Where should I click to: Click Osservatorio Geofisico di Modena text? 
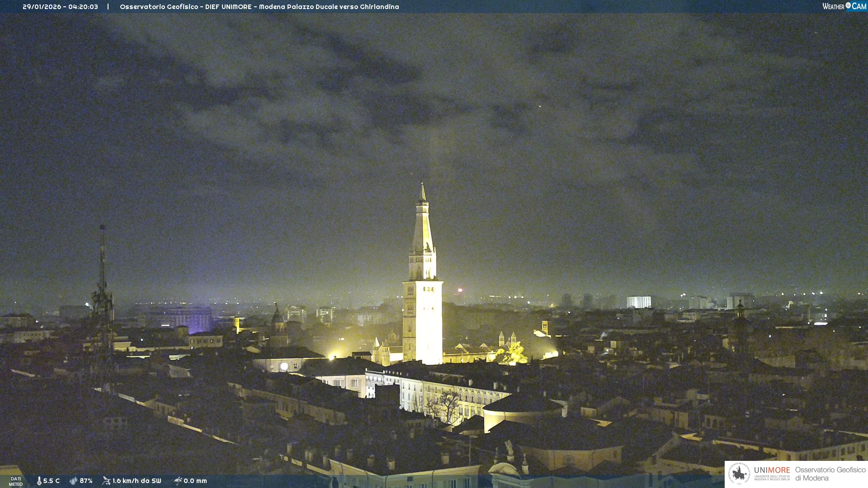tap(830, 474)
